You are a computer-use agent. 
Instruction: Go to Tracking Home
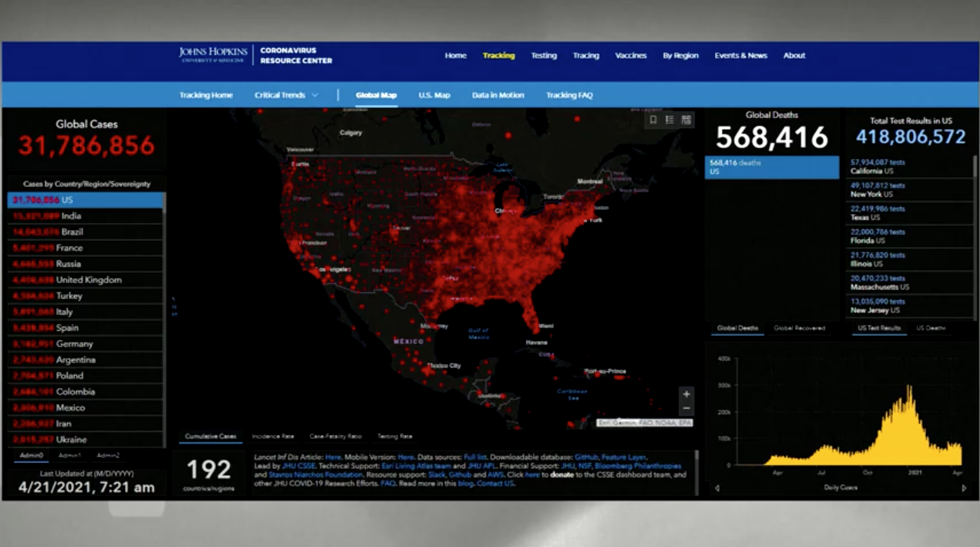[x=206, y=95]
